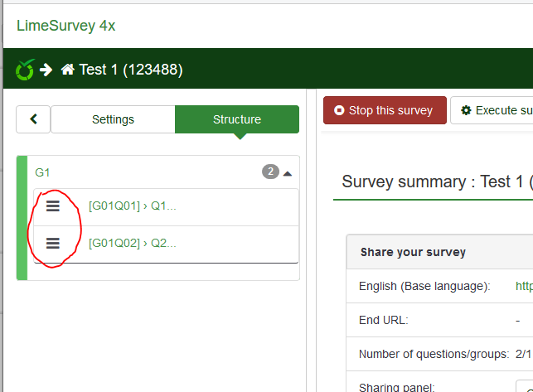Viewport: 533px width, 392px height.
Task: Collapse sidebar with the left chevron button
Action: click(33, 119)
